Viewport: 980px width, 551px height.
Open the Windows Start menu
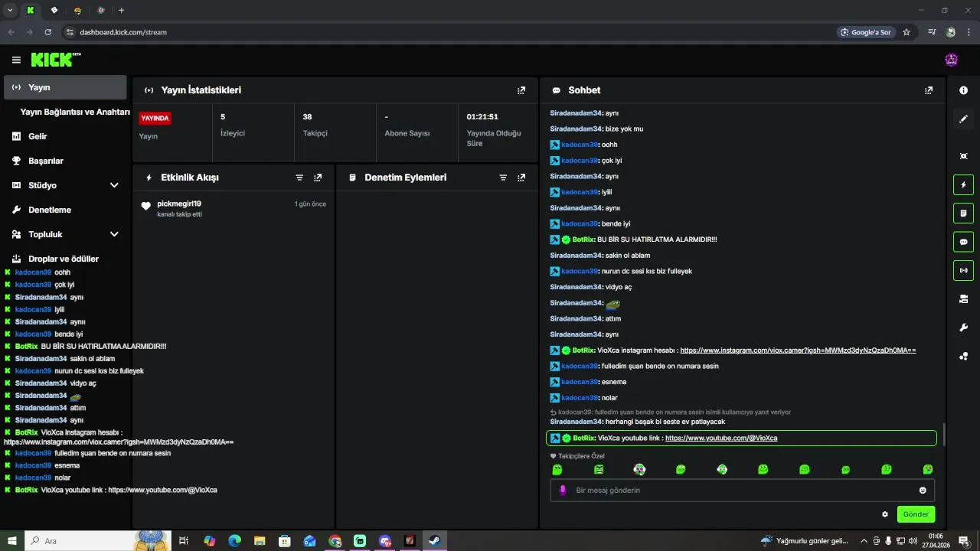tap(11, 541)
